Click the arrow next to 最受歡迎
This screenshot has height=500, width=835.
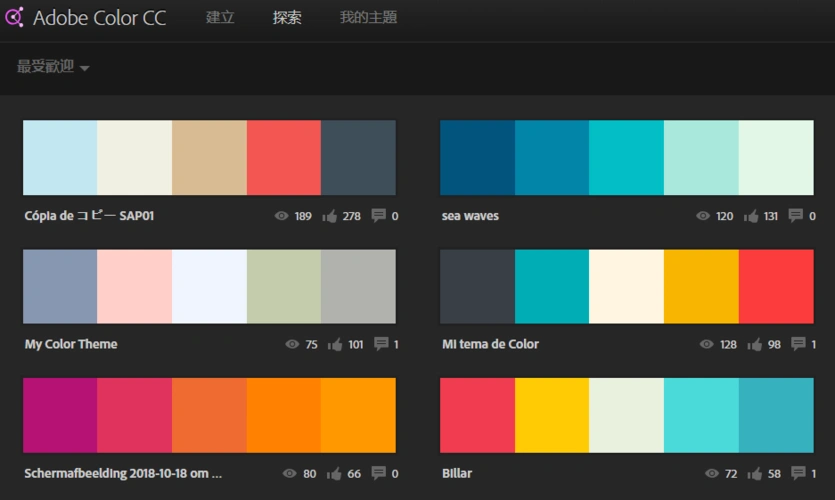pyautogui.click(x=85, y=68)
